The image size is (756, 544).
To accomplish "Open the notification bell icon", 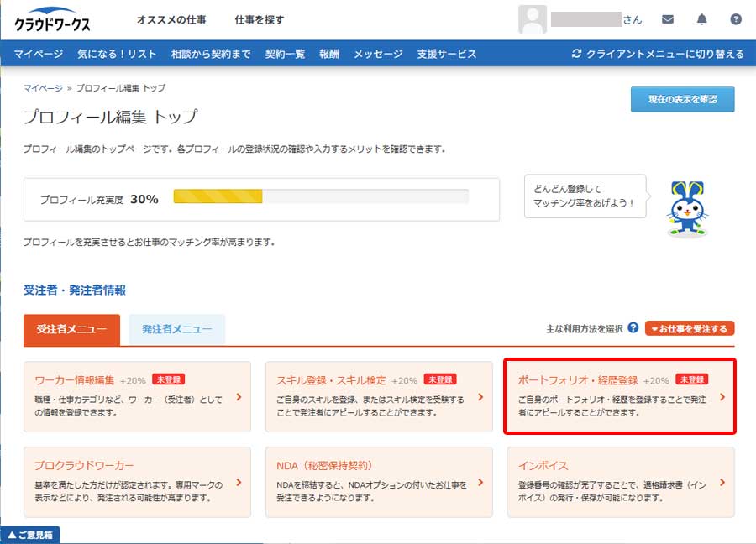I will click(x=703, y=18).
